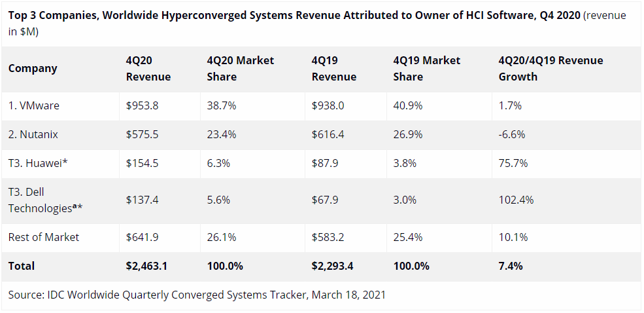Select the '1. VMware' row label
644x313 pixels.
point(34,105)
